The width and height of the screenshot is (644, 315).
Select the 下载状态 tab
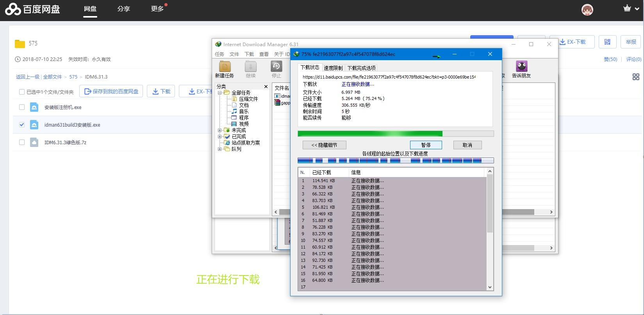click(310, 67)
